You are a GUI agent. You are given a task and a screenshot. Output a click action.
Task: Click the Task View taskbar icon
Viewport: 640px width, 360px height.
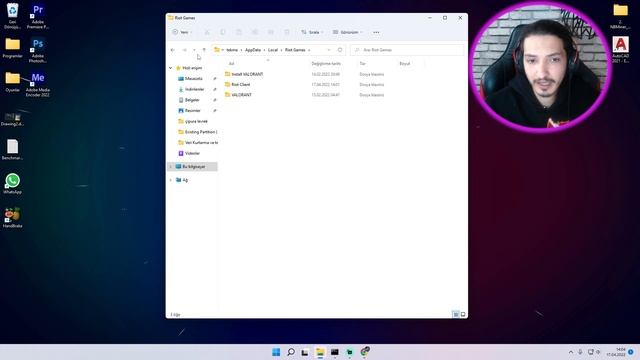[305, 352]
